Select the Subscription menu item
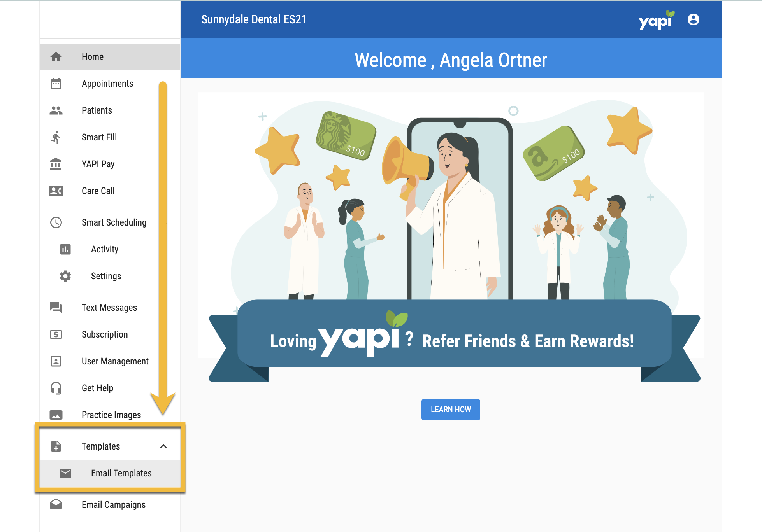The image size is (762, 532). [110, 334]
